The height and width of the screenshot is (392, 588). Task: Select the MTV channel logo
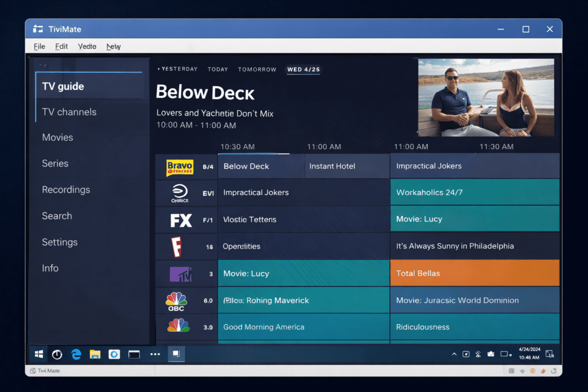(x=180, y=274)
